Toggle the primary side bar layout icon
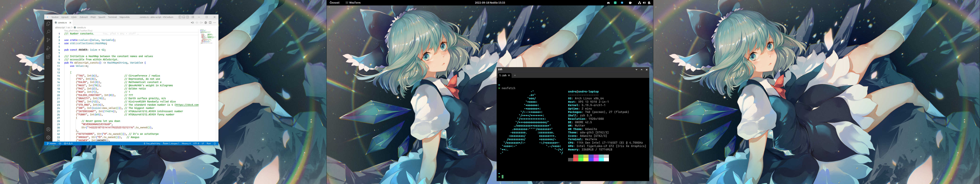 (x=180, y=17)
